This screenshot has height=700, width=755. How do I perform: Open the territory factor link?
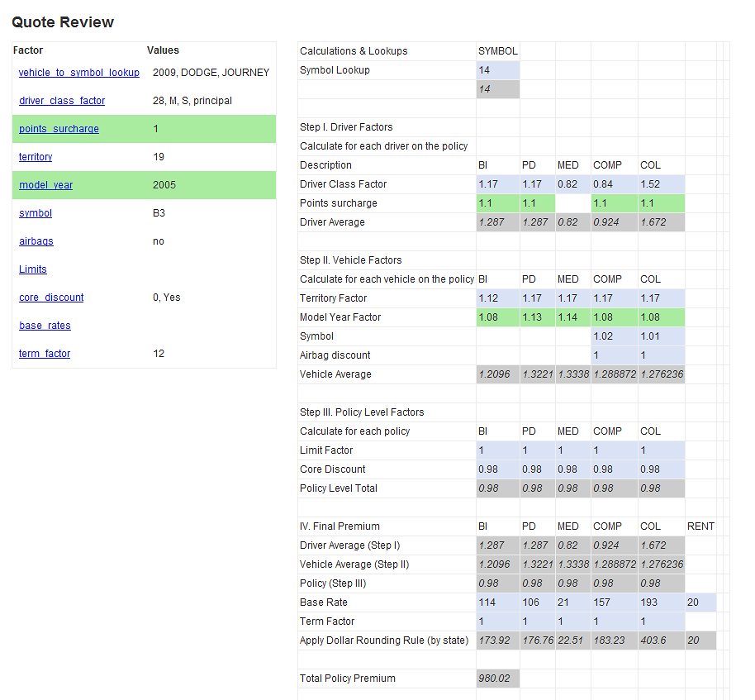click(36, 157)
